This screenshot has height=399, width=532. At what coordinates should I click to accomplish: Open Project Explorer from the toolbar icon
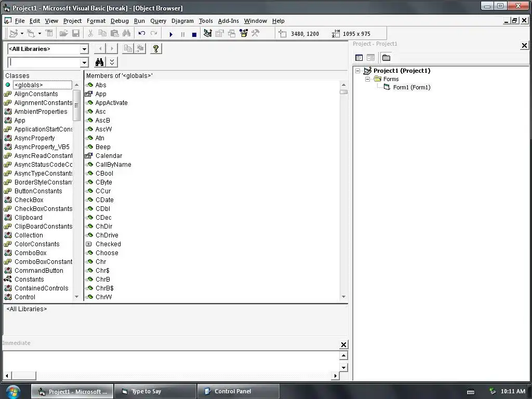point(208,33)
